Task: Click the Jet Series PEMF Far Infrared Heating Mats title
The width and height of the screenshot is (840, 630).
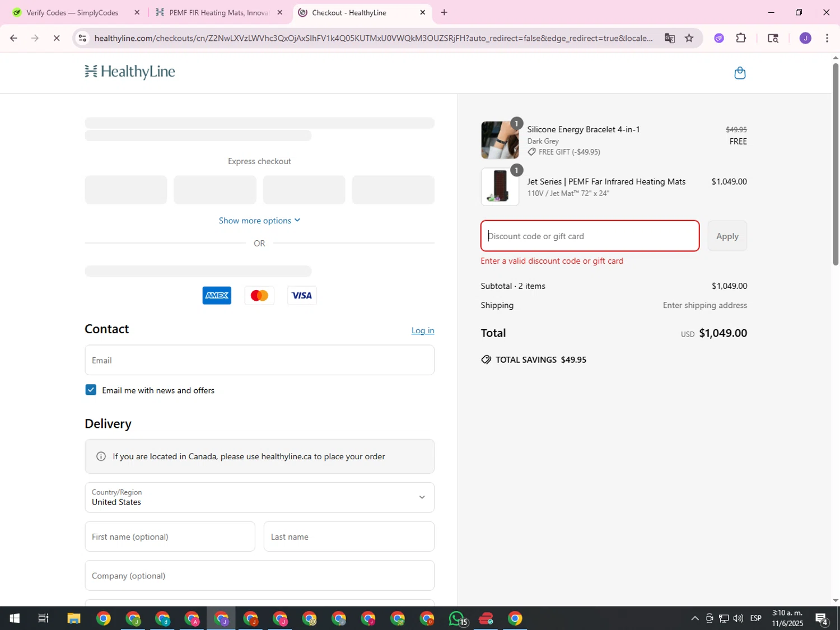Action: (606, 181)
